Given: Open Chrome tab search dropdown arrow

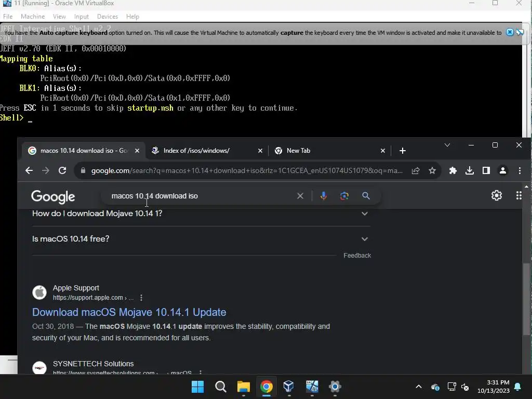Looking at the screenshot, I should [447, 145].
